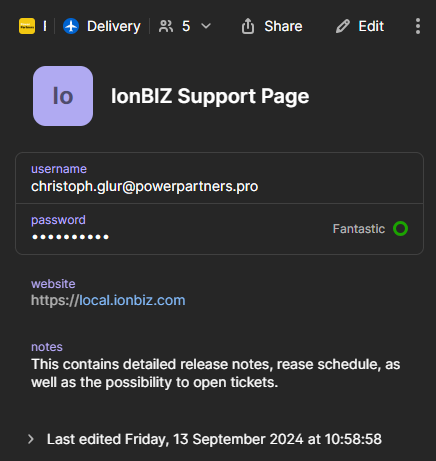Viewport: 436px width, 461px height.
Task: Click the blue Delivery vault airplane icon
Action: coord(71,26)
